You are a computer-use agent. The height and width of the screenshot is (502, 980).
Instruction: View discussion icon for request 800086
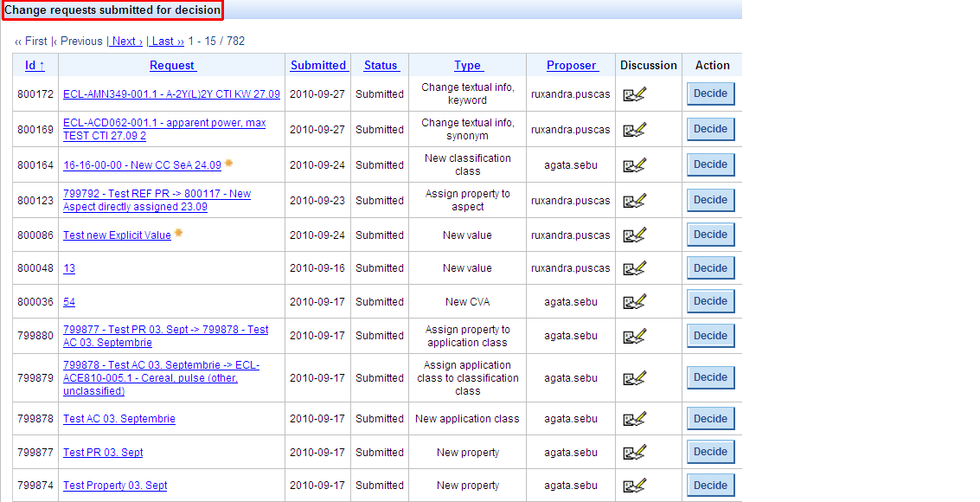(x=635, y=235)
